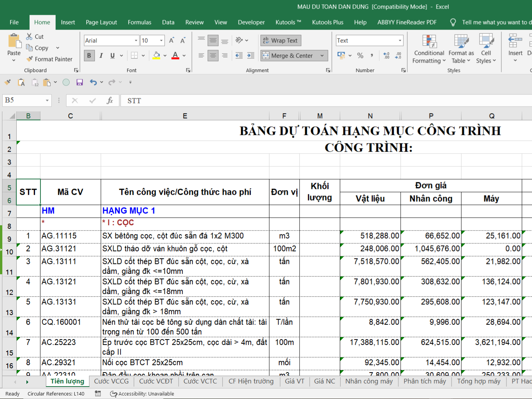Apply percent style format

click(x=360, y=56)
